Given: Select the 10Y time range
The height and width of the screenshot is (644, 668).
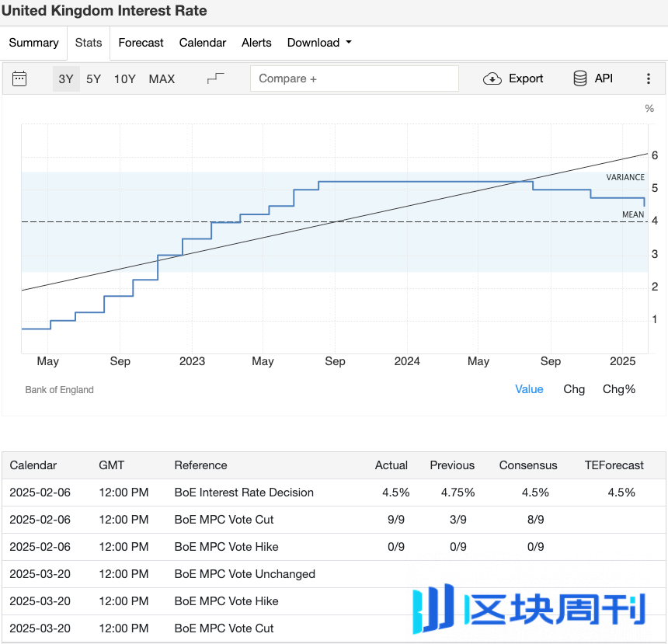Looking at the screenshot, I should click(125, 78).
